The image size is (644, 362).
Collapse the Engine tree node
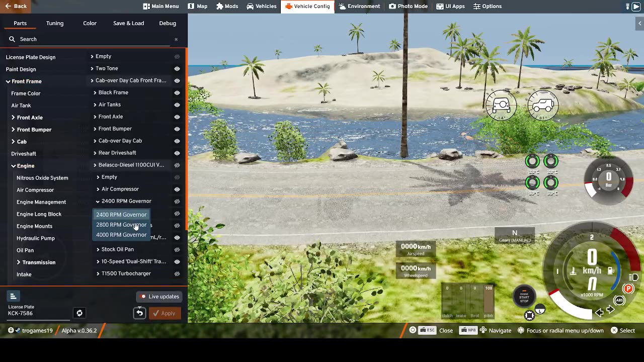pyautogui.click(x=14, y=166)
